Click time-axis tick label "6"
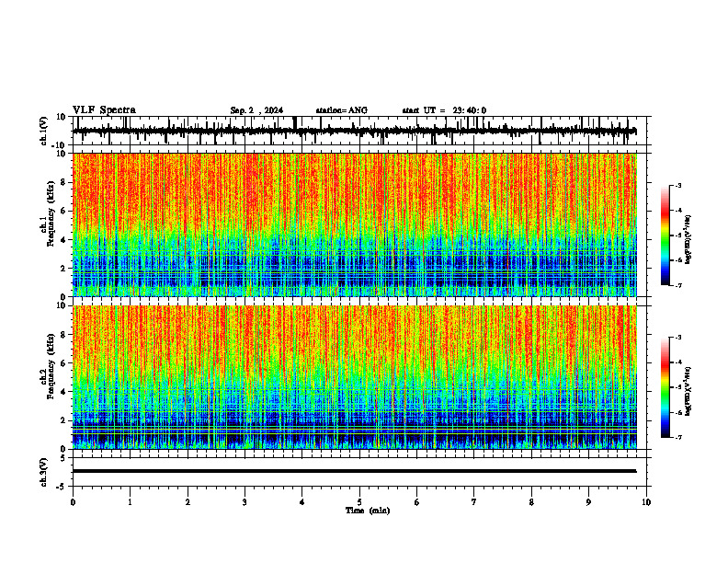This screenshot has height=563, width=728. [417, 502]
